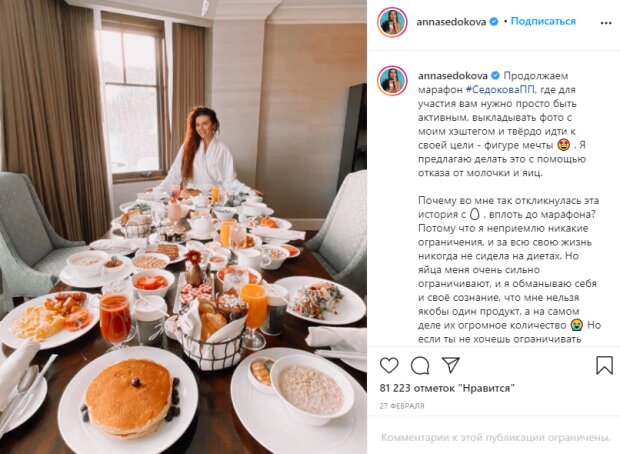Open annasedokova avatar in post header
The height and width of the screenshot is (454, 620).
392,22
